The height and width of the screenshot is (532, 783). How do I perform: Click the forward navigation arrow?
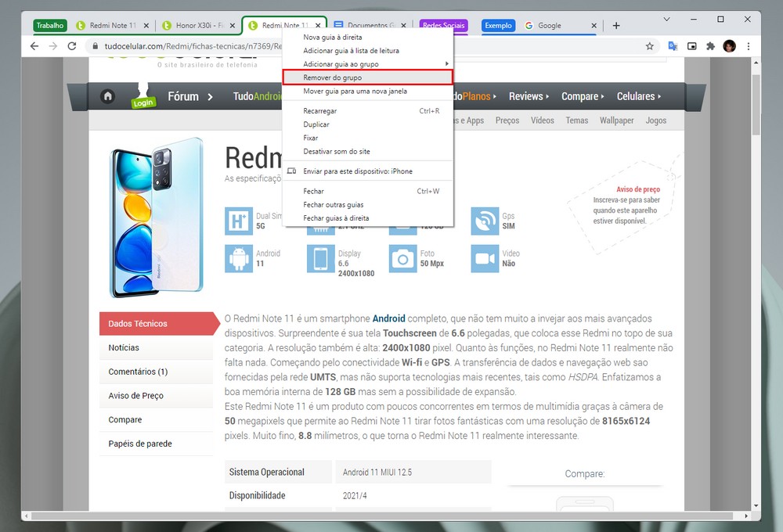tap(53, 46)
